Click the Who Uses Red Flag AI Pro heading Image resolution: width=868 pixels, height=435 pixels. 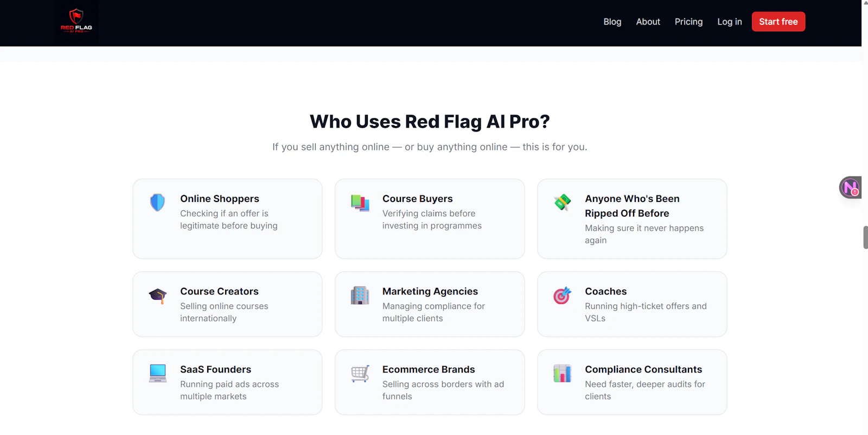[x=430, y=122]
